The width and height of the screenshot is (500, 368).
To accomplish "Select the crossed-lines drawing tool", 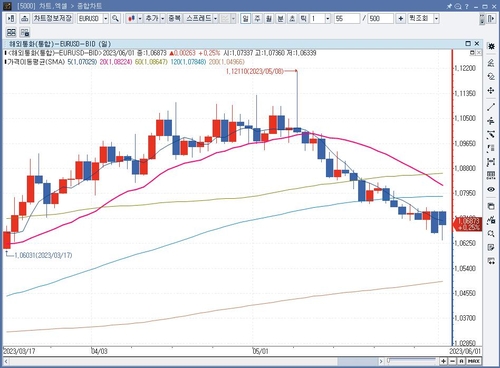I will [491, 121].
